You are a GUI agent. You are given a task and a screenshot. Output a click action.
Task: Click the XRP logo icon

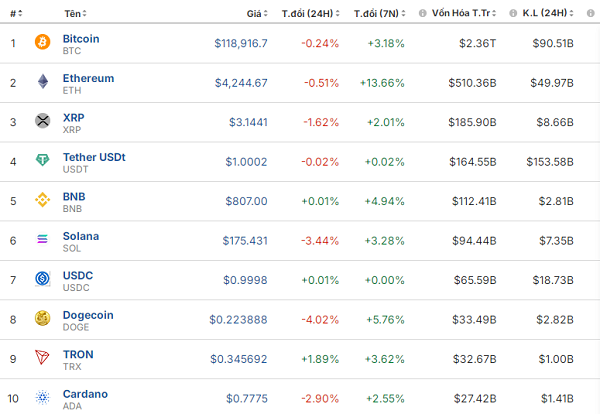(42, 121)
